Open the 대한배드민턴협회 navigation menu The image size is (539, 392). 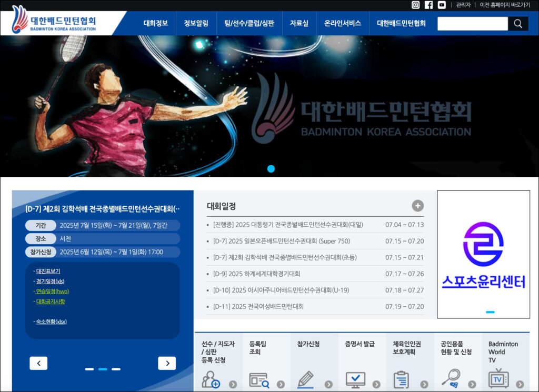tap(401, 23)
